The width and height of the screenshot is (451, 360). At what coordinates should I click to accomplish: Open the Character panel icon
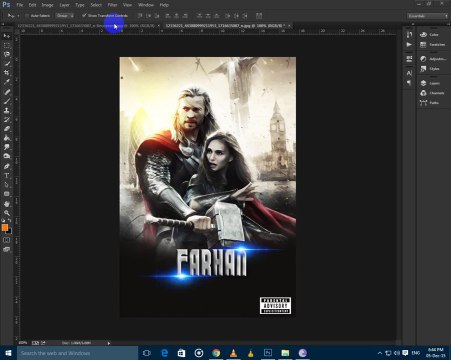(409, 73)
